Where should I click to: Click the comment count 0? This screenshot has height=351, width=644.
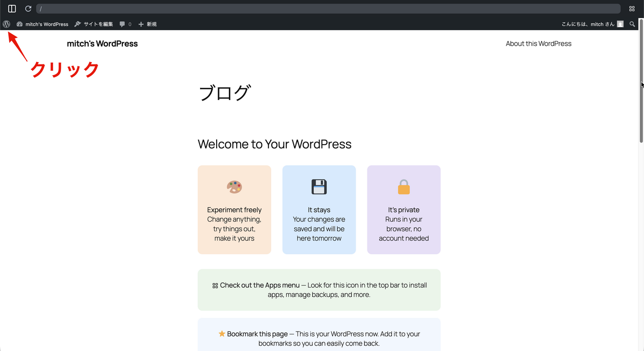(130, 24)
